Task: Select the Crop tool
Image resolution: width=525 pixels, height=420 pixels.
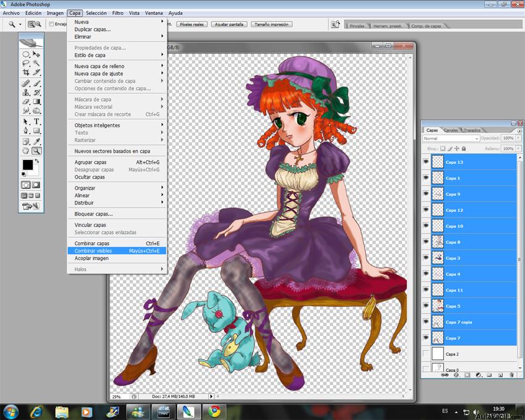Action: [26, 72]
